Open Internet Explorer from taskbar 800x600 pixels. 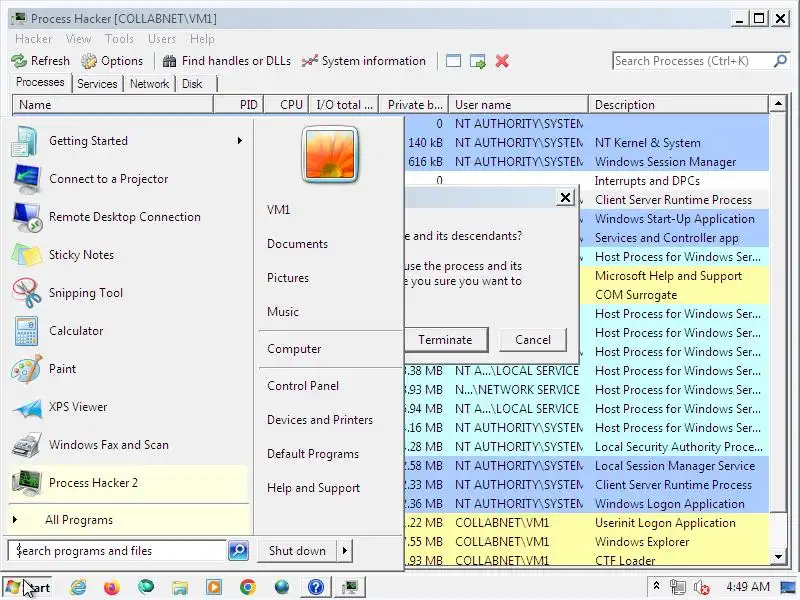(78, 587)
